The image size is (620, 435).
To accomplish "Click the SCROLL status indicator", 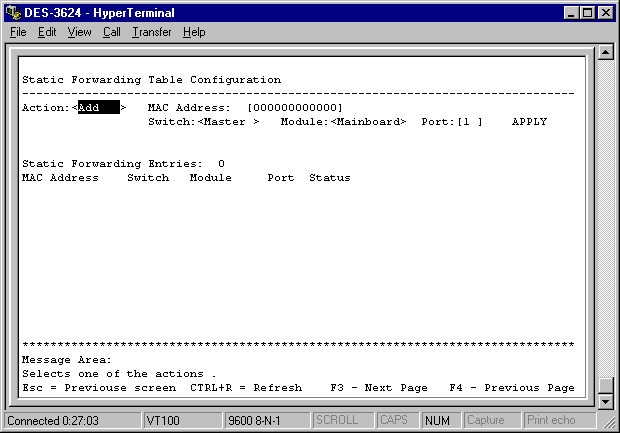I will (336, 420).
